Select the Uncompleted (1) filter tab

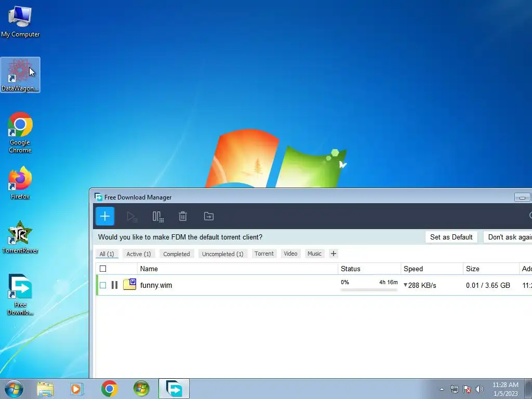tap(222, 254)
